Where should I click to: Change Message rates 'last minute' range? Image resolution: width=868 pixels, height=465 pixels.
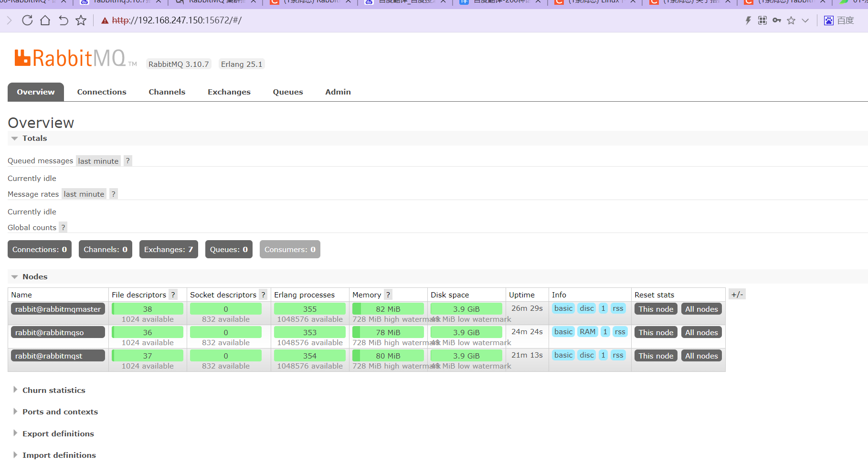tap(84, 194)
